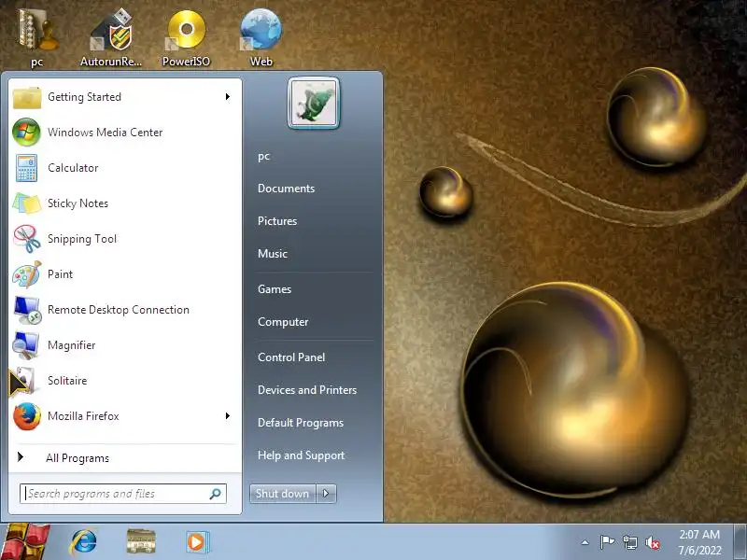The height and width of the screenshot is (560, 747).
Task: Open Games from the Start menu
Action: tap(275, 289)
